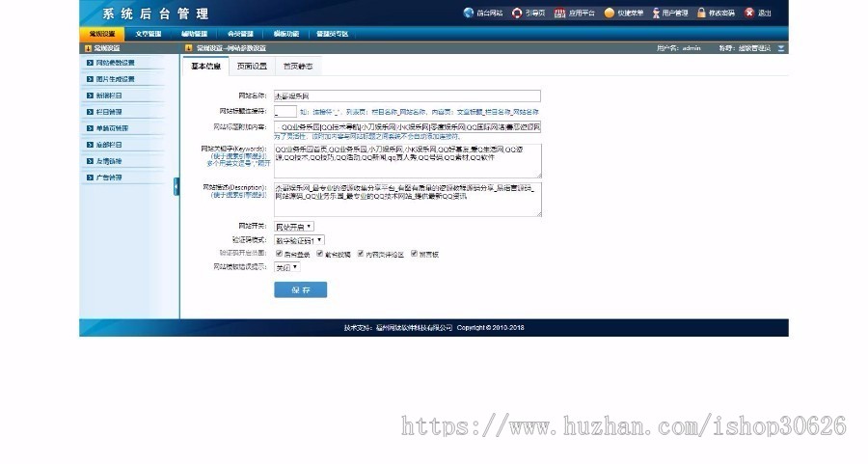
Task: Focus the 网站标题连接符 short input
Action: pyautogui.click(x=285, y=111)
